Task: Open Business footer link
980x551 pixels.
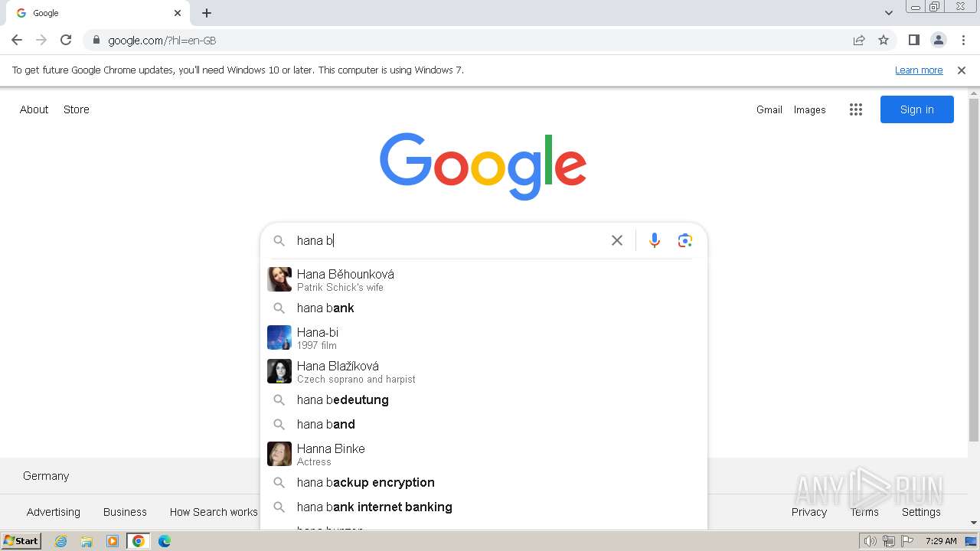Action: point(125,512)
